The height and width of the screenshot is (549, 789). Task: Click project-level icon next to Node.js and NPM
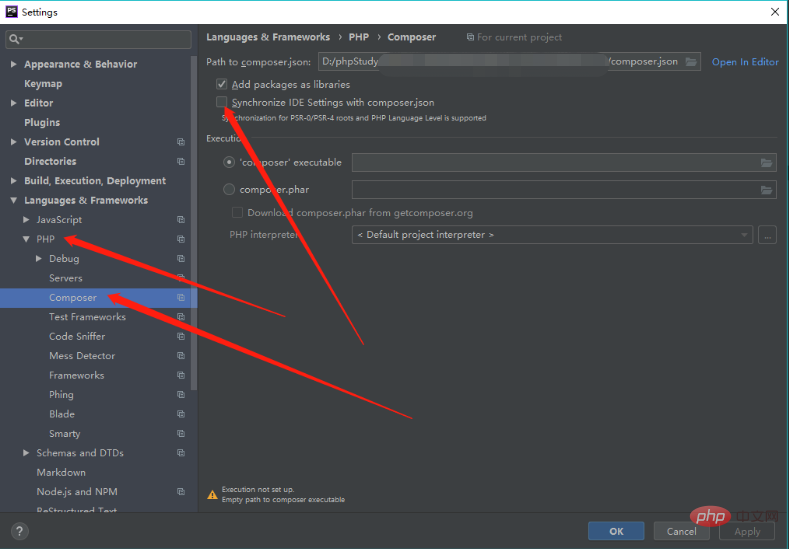pos(181,492)
